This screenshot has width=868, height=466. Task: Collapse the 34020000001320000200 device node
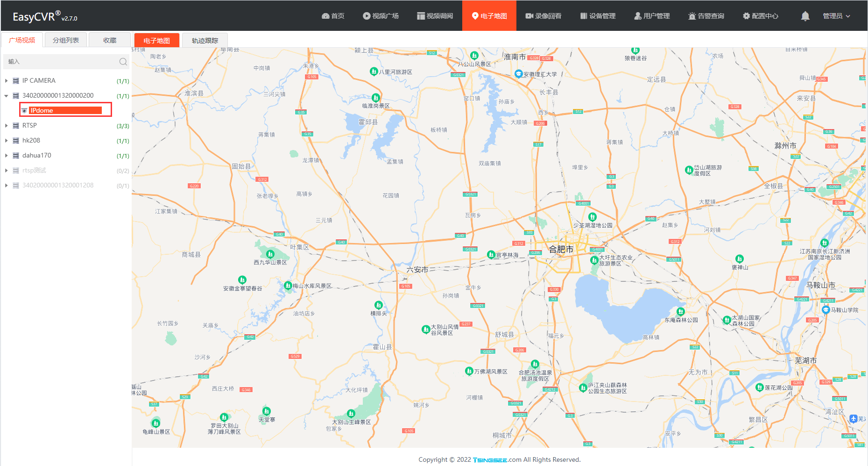pos(7,96)
